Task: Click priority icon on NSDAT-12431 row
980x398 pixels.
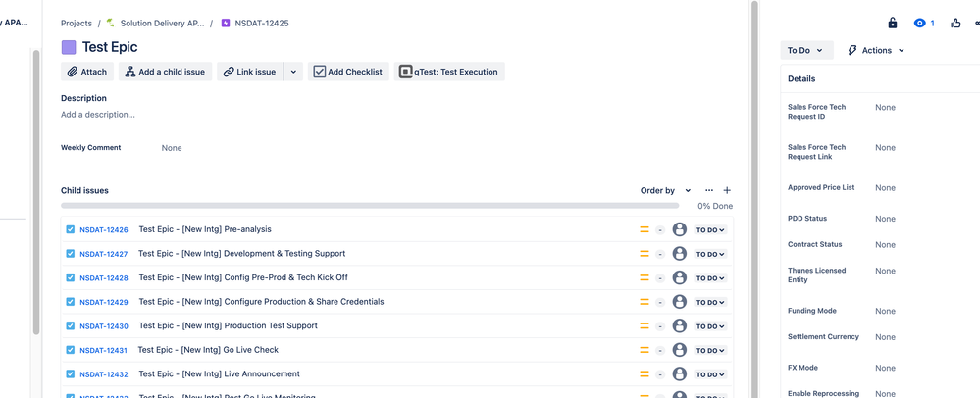Action: (x=645, y=350)
